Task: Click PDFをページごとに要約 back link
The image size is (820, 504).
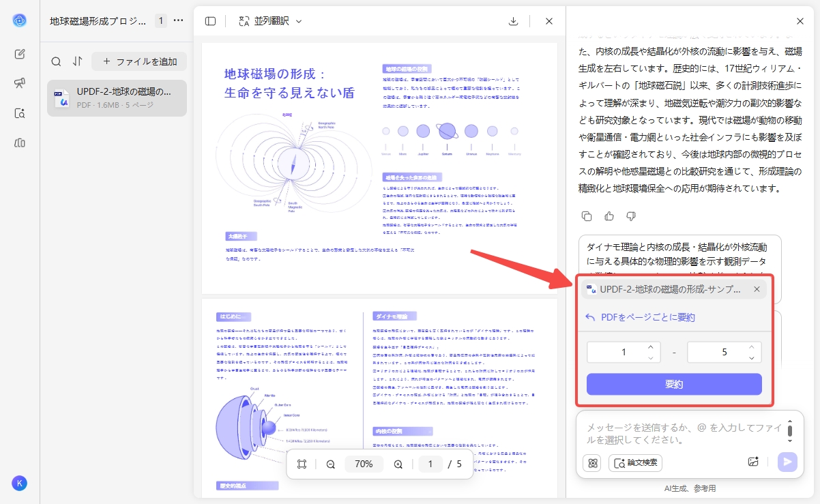Action: (x=640, y=317)
